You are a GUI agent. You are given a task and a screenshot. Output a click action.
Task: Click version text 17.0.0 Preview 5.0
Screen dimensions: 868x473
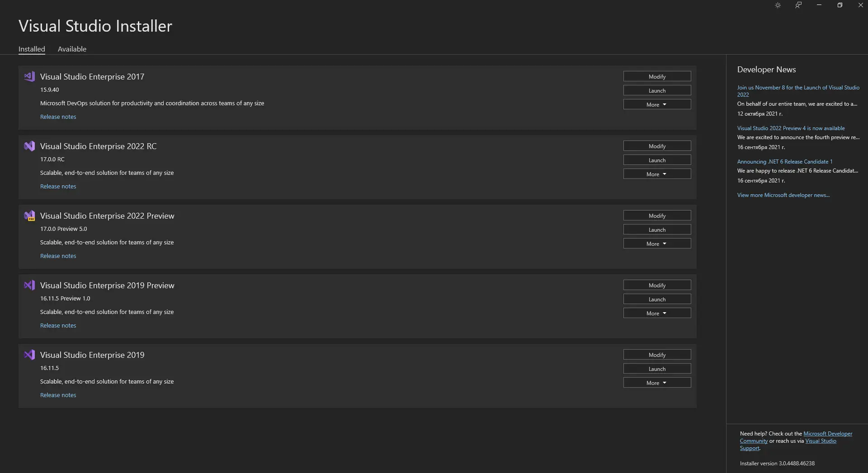[x=63, y=229]
